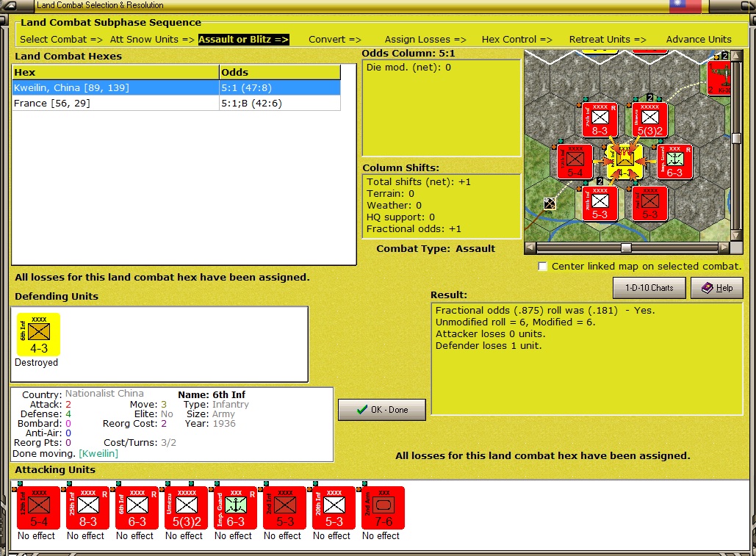The height and width of the screenshot is (556, 756).
Task: Click the 6-3 marine counter on map
Action: [x=674, y=162]
